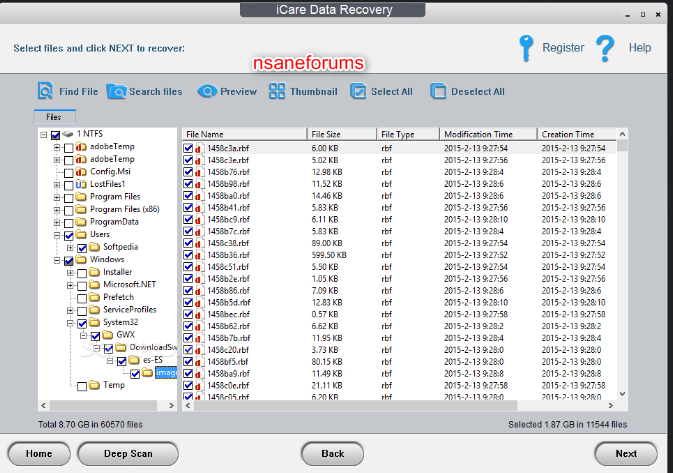Collapse the Users tree node
673x473 pixels.
57,235
